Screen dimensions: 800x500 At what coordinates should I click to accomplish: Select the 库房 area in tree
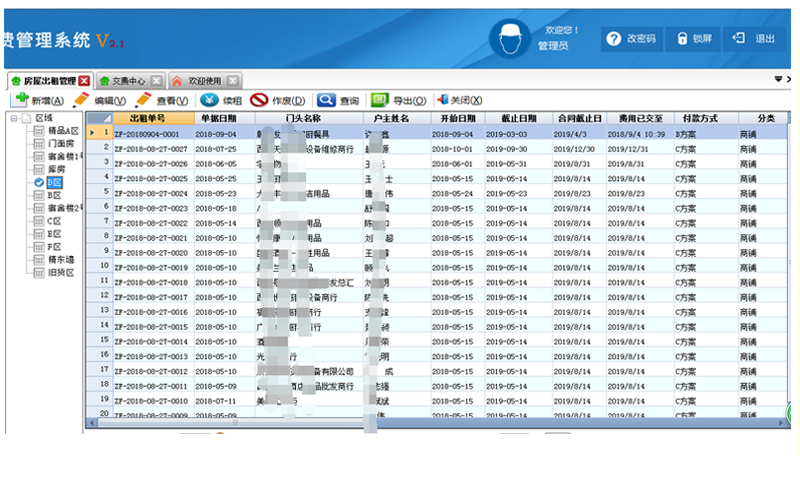(56, 170)
